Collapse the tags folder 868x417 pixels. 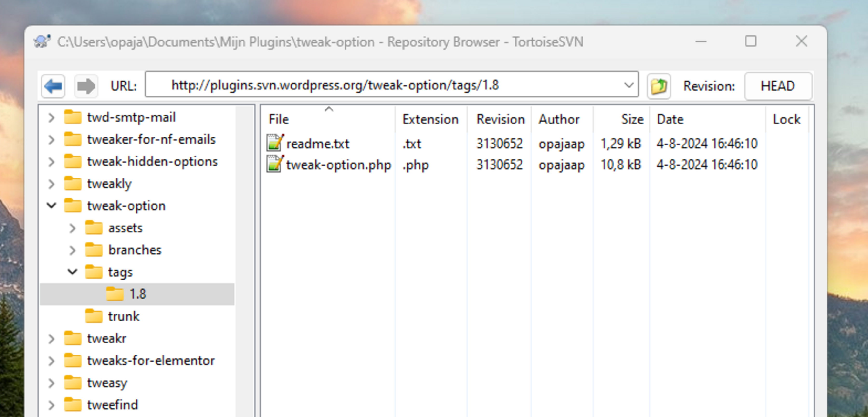pos(72,272)
